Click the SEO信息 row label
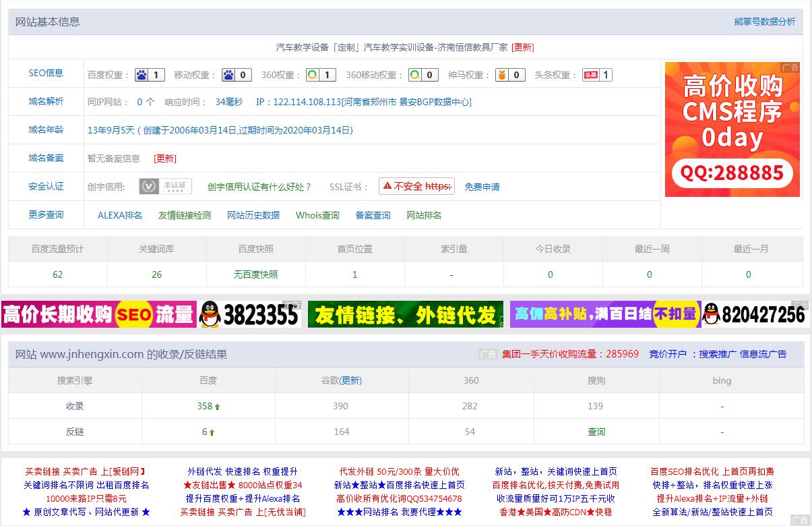 (x=46, y=73)
